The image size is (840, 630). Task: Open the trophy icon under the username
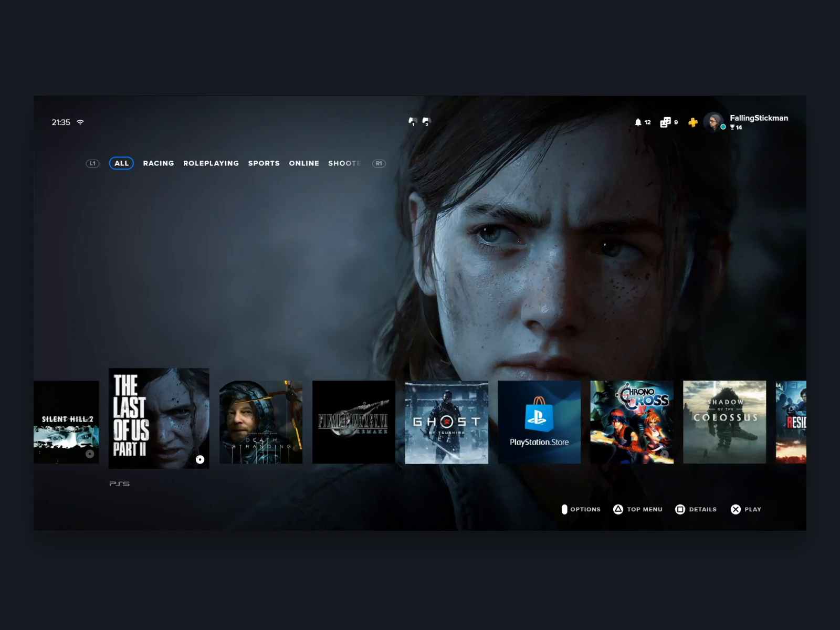[732, 127]
